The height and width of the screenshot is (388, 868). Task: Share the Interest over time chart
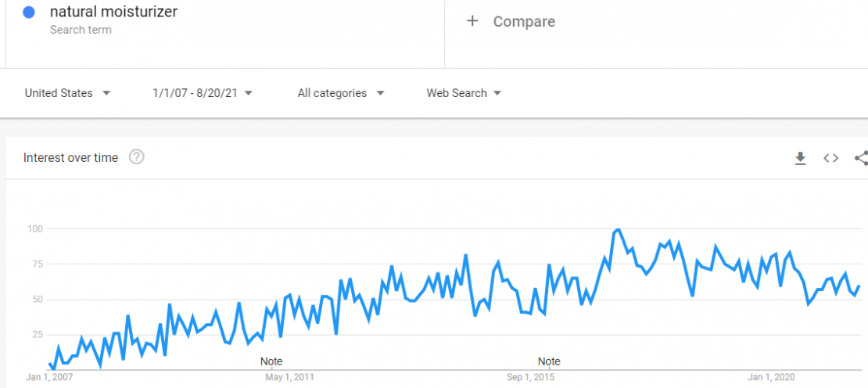tap(862, 158)
